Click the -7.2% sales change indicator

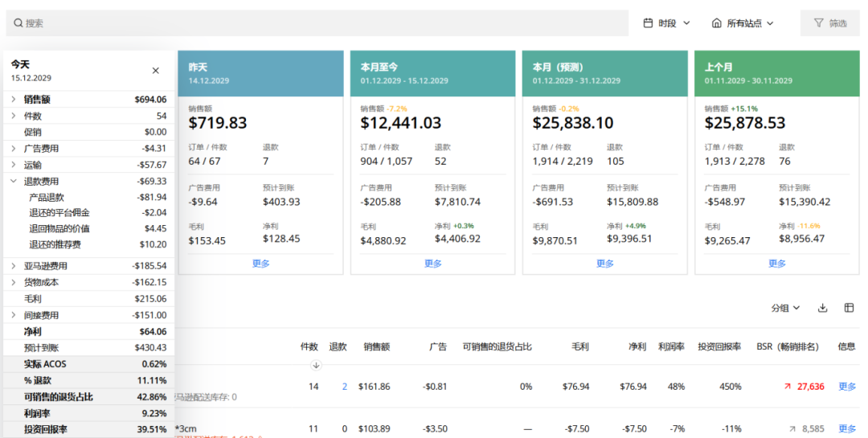point(397,109)
